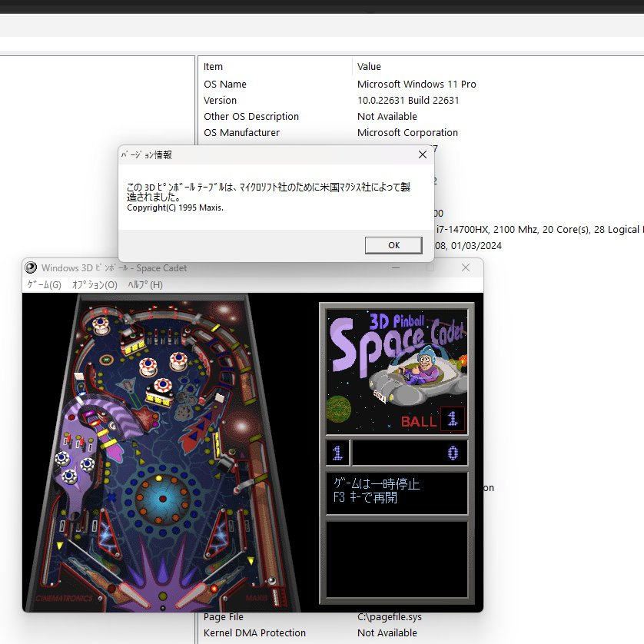Click the score display showing 0
Image resolution: width=644 pixels, height=644 pixels.
[x=410, y=453]
